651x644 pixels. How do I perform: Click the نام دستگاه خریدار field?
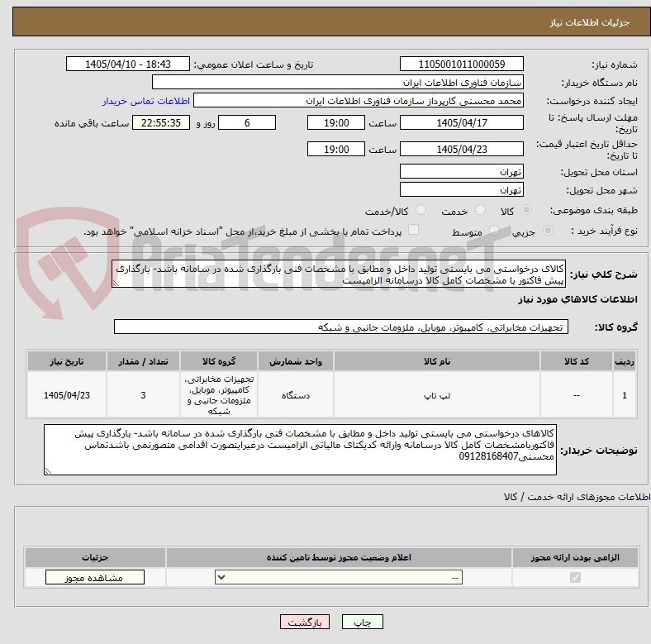pos(338,83)
